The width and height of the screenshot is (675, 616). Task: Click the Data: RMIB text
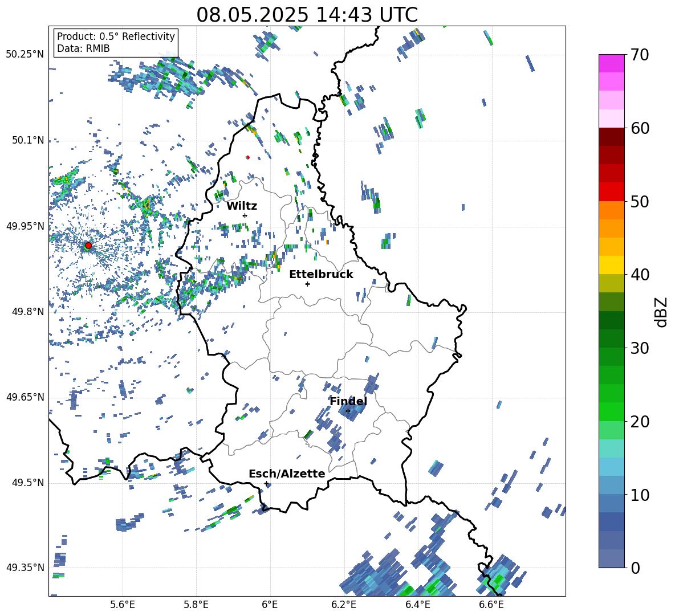[83, 48]
